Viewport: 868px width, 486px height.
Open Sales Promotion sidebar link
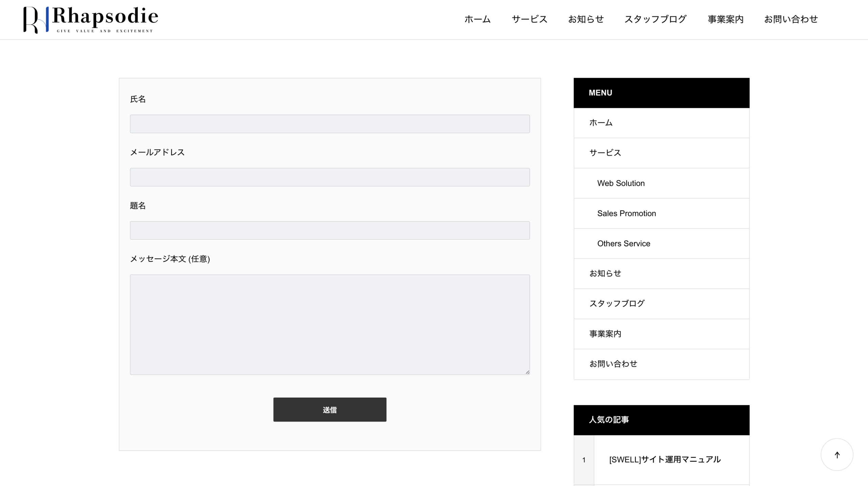pyautogui.click(x=626, y=213)
